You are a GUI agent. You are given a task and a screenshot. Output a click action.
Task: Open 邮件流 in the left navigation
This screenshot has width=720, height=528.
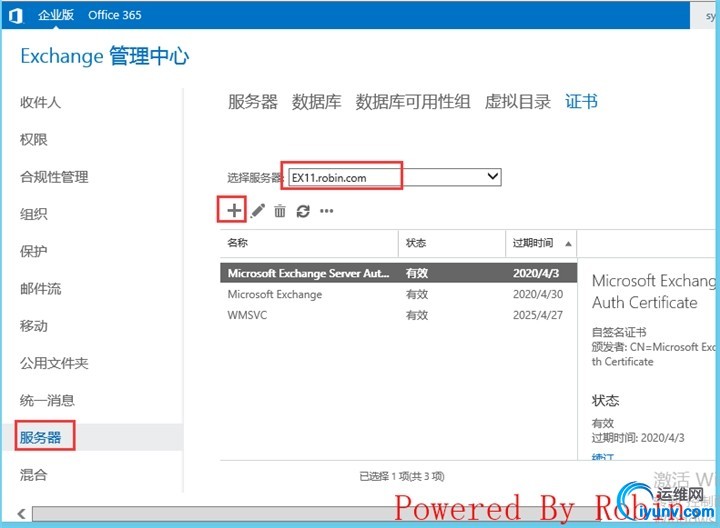tap(40, 288)
